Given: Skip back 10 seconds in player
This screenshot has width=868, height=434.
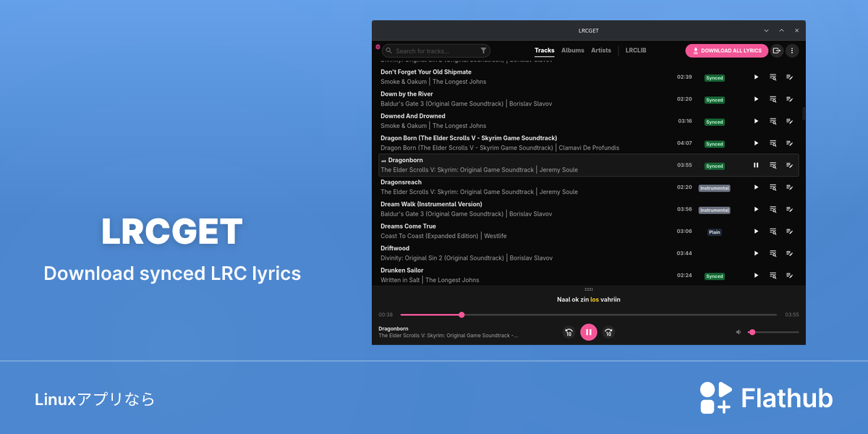Looking at the screenshot, I should pos(569,333).
